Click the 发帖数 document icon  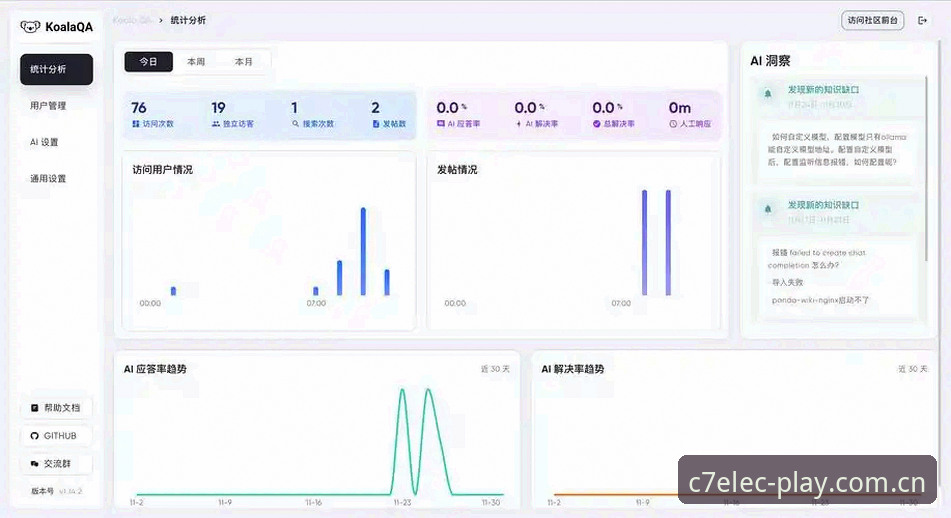[x=376, y=124]
